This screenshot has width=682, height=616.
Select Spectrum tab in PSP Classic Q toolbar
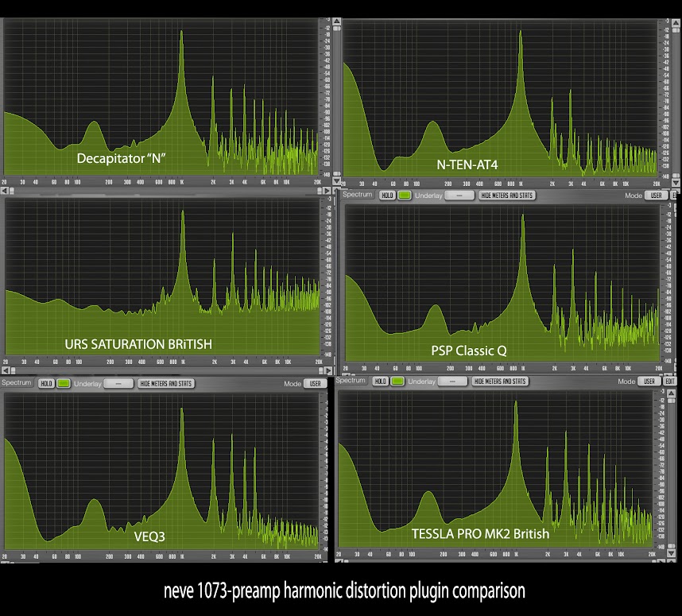pyautogui.click(x=357, y=195)
